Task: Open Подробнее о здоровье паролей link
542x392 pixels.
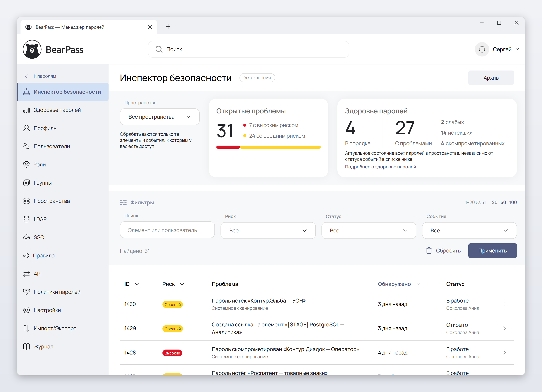Action: (381, 167)
